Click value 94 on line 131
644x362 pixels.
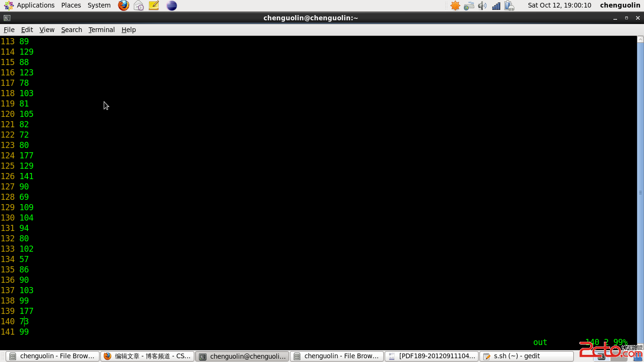point(24,228)
